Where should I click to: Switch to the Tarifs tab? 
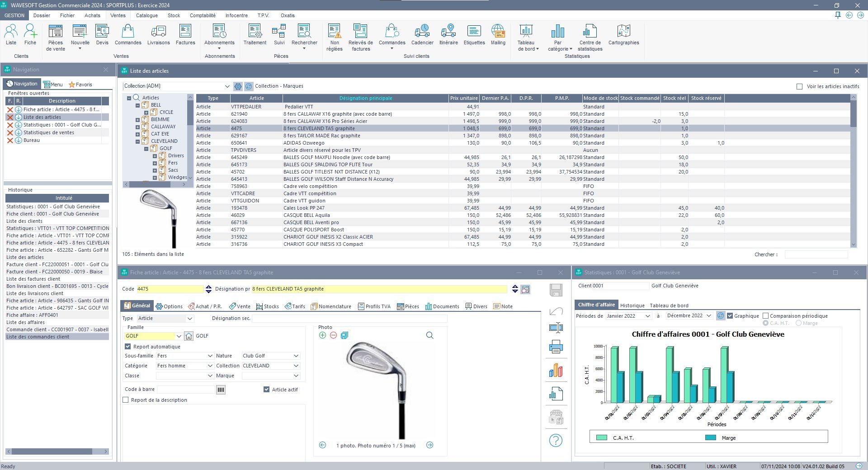pyautogui.click(x=295, y=306)
